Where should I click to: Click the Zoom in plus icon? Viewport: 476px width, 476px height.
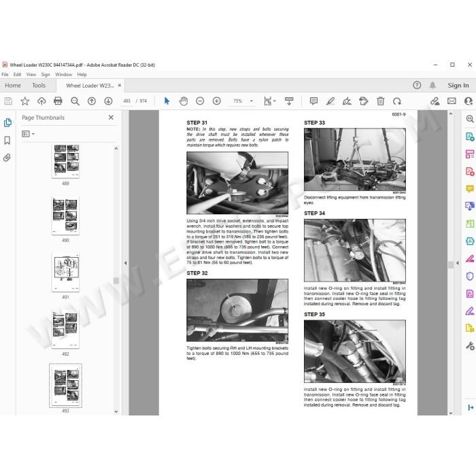tap(216, 101)
